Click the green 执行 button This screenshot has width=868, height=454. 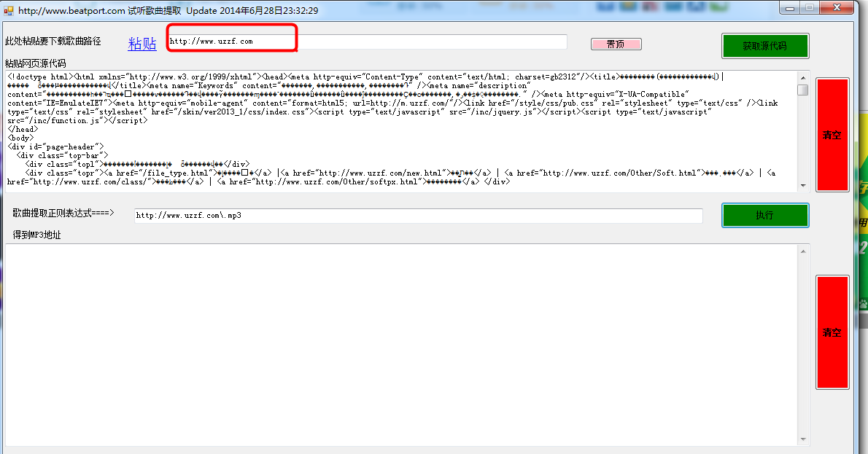pos(765,215)
